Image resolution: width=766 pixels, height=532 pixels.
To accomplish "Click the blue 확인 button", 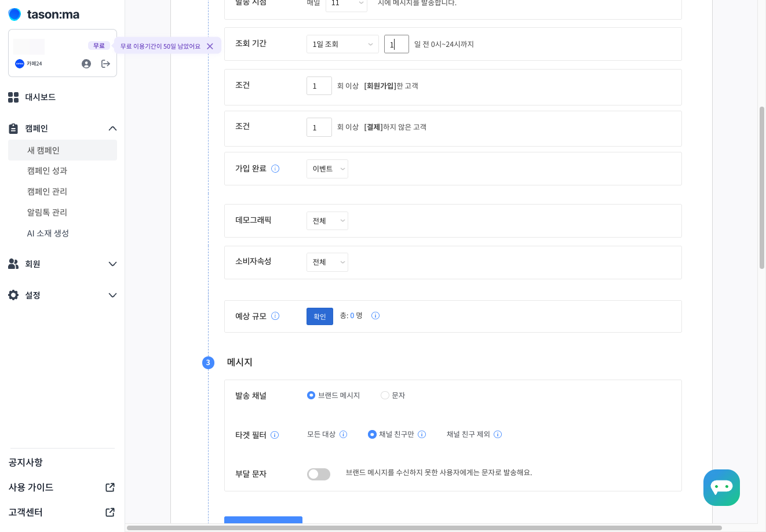I will coord(320,316).
